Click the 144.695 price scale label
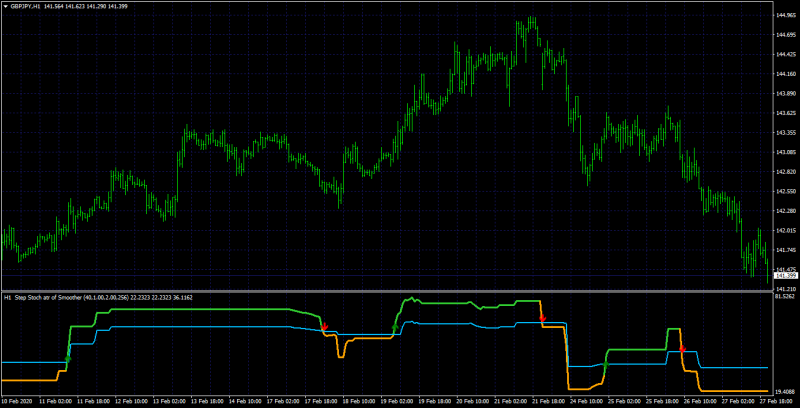The height and width of the screenshot is (408, 800). pyautogui.click(x=786, y=35)
